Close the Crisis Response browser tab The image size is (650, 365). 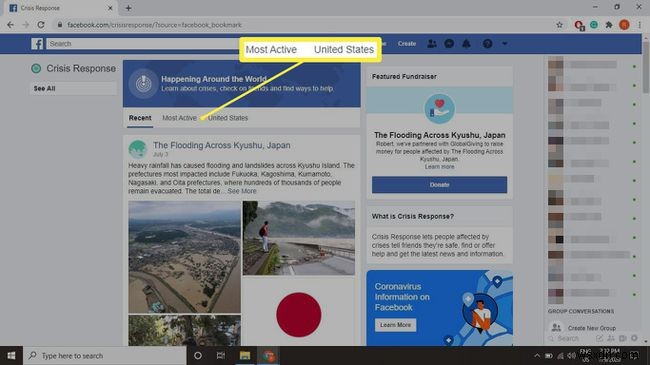coord(110,8)
